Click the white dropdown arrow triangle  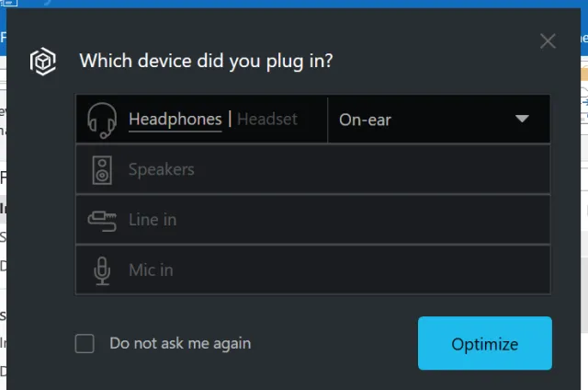point(522,120)
